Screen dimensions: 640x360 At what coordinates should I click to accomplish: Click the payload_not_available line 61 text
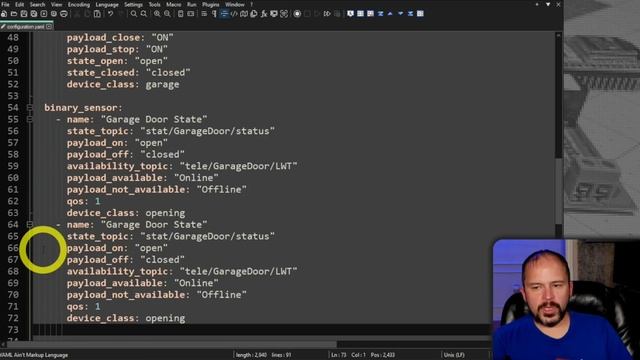point(157,190)
